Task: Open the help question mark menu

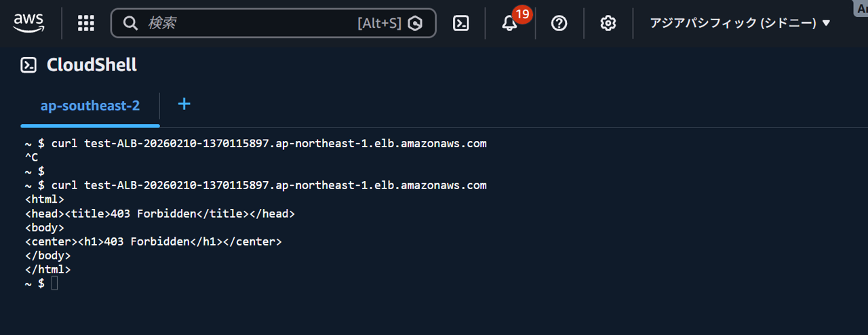Action: pyautogui.click(x=559, y=23)
